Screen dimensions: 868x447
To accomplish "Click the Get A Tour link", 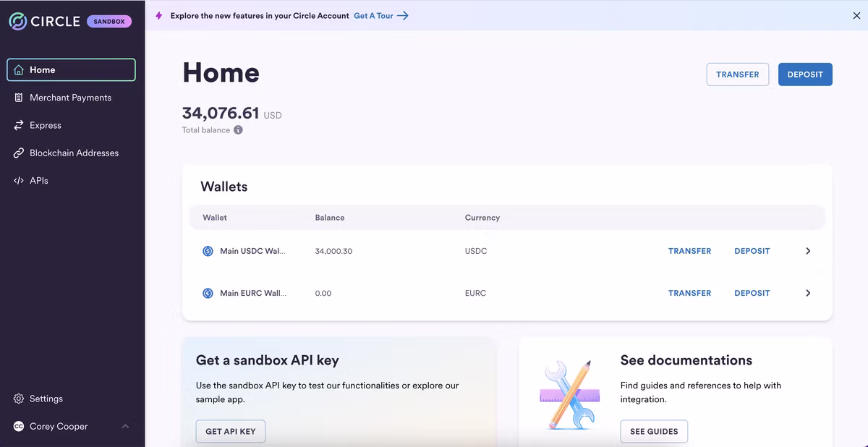I will (x=381, y=15).
